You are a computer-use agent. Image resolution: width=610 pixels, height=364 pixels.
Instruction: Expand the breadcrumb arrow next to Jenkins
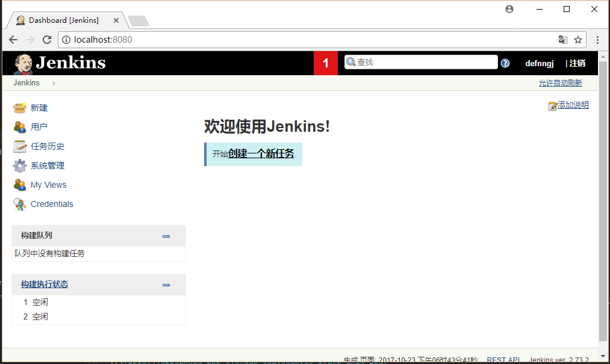54,83
